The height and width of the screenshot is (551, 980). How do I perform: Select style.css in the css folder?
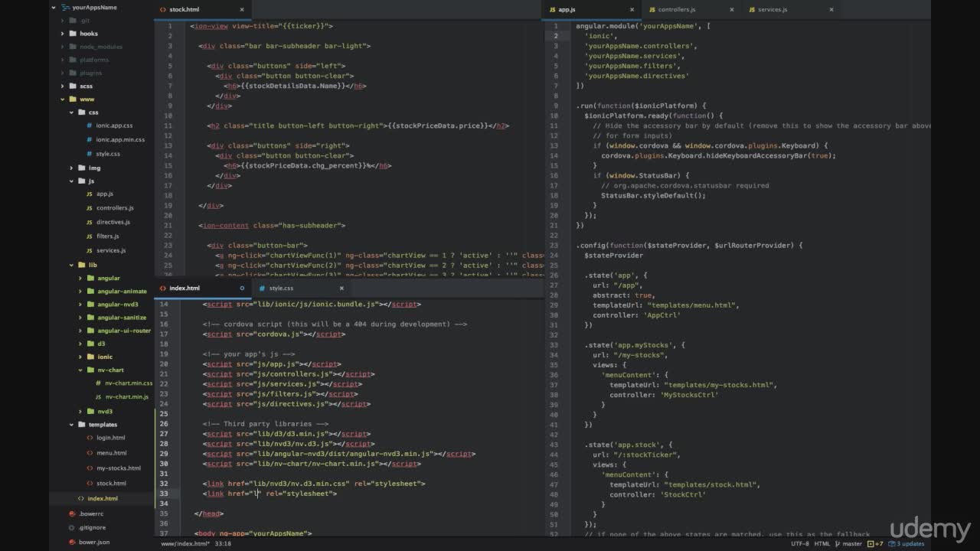click(108, 154)
